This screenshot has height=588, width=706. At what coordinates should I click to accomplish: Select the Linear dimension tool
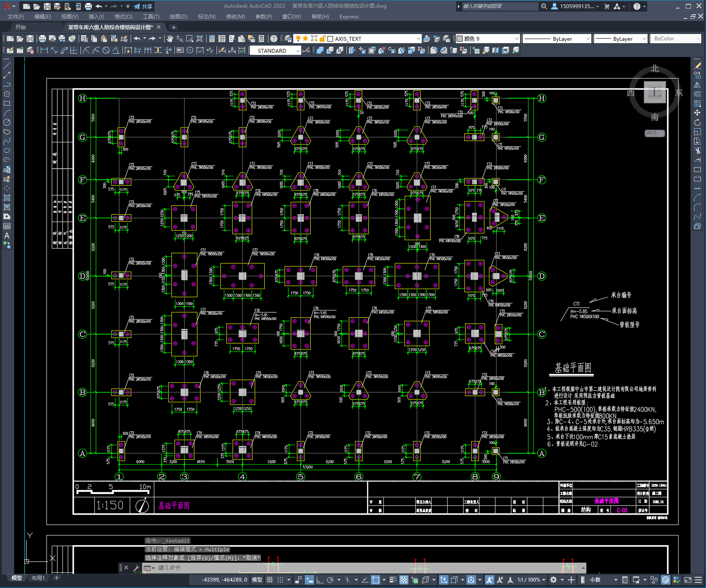tap(44, 50)
